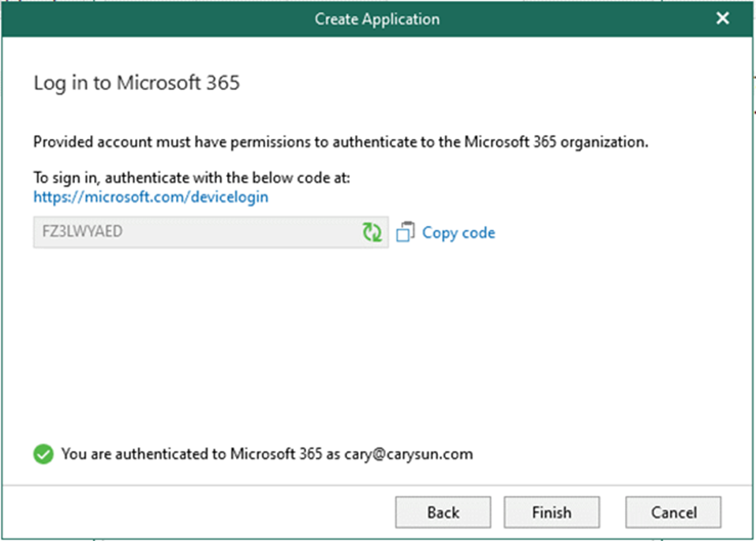Click the Log in to Microsoft 365 heading
756x541 pixels.
click(x=137, y=83)
